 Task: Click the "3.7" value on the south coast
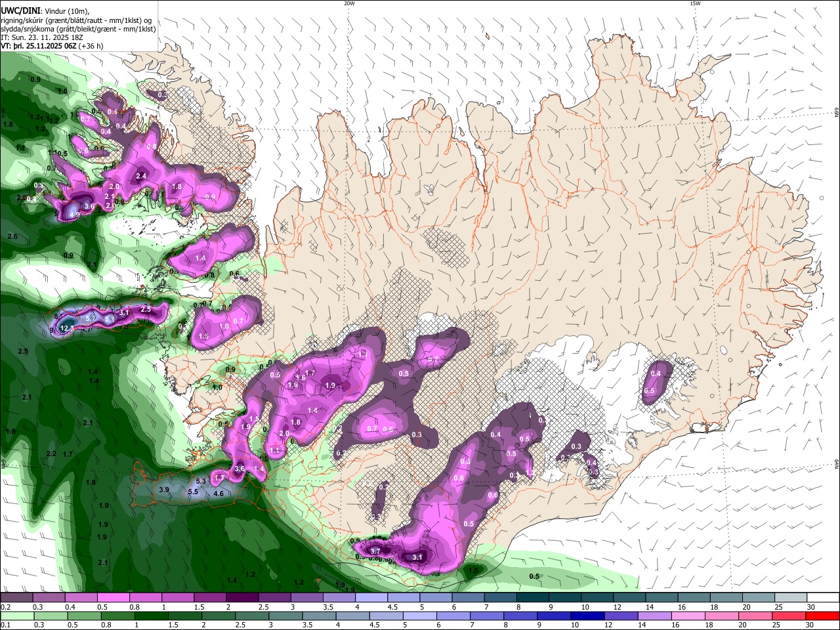click(x=375, y=551)
